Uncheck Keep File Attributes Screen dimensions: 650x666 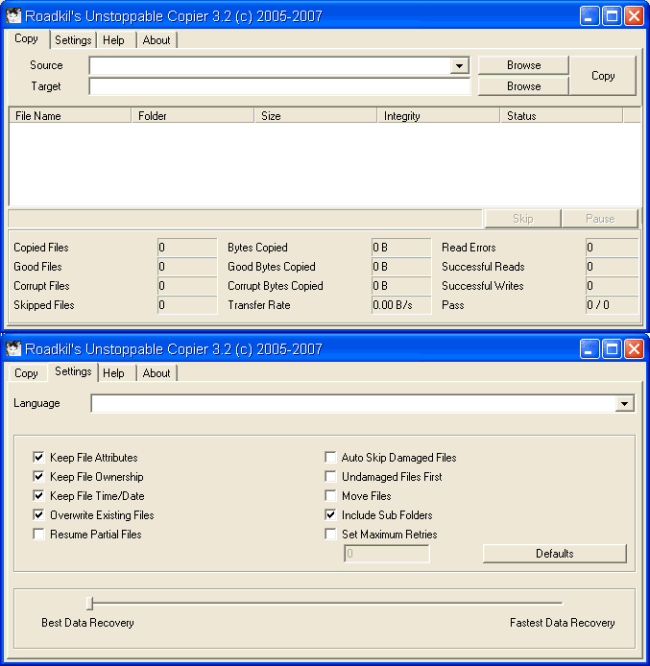[39, 457]
